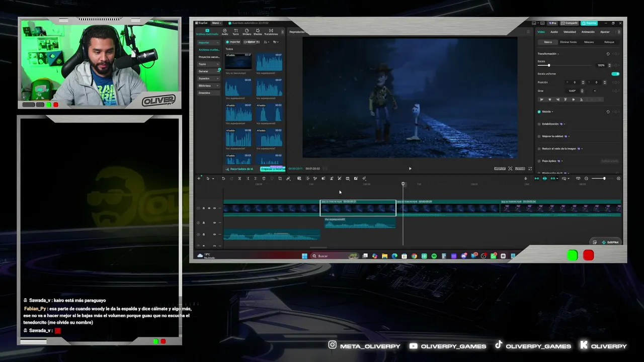
Task: Switch to the Audio inspector tab
Action: pyautogui.click(x=554, y=32)
